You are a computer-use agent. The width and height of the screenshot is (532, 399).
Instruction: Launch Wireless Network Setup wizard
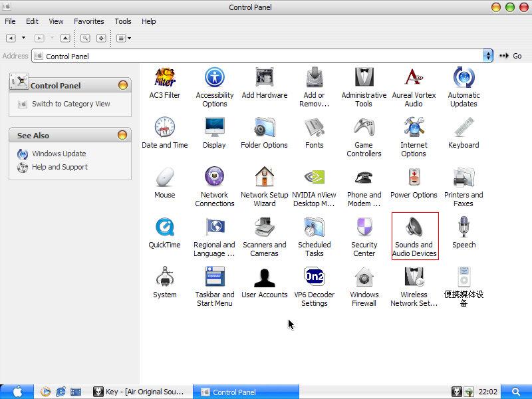click(414, 287)
